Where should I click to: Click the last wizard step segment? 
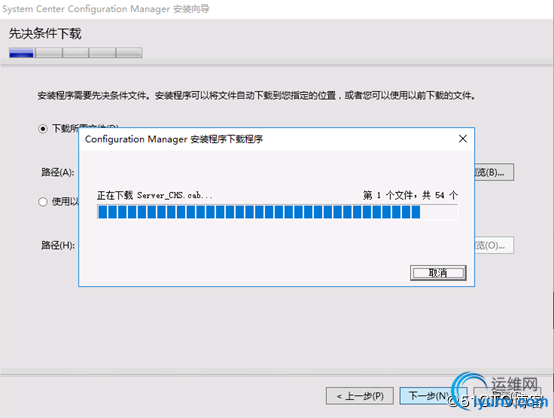(x=129, y=53)
